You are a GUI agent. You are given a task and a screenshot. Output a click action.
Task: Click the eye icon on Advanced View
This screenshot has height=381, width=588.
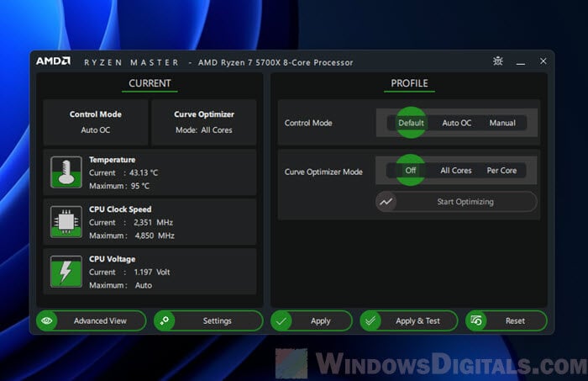click(47, 321)
